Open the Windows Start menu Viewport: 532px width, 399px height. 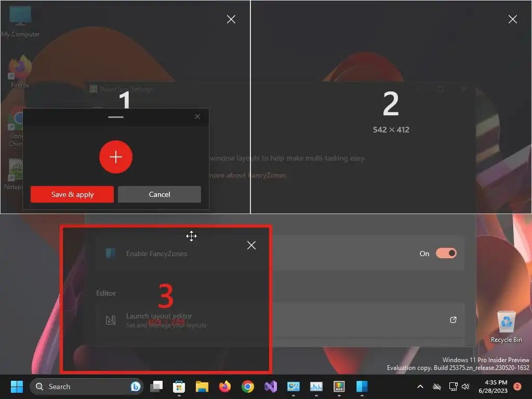17,387
